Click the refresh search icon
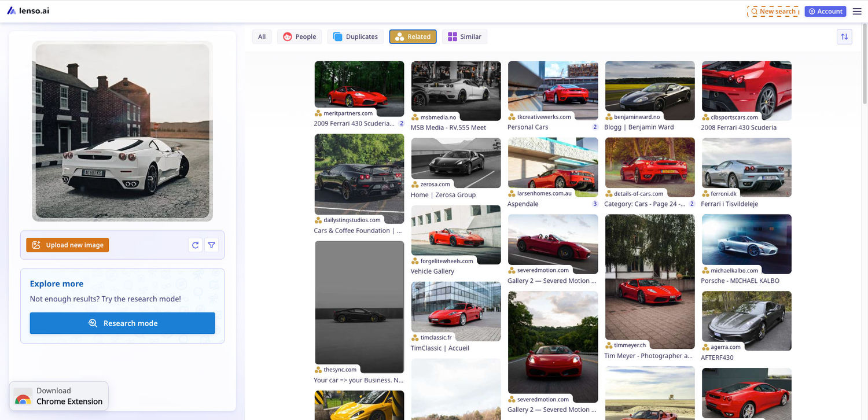Image resolution: width=868 pixels, height=420 pixels. coord(196,245)
